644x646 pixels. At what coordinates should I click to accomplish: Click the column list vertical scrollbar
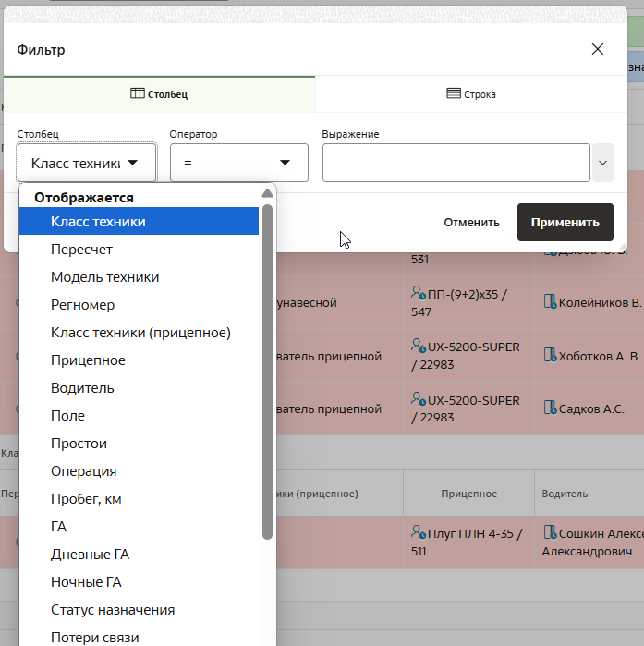pyautogui.click(x=267, y=370)
